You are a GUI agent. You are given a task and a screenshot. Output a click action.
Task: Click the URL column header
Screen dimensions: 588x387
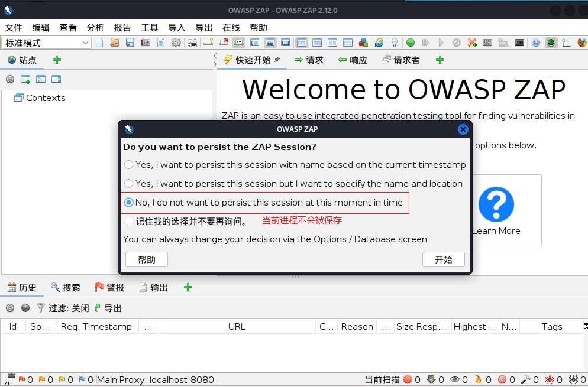pos(237,327)
